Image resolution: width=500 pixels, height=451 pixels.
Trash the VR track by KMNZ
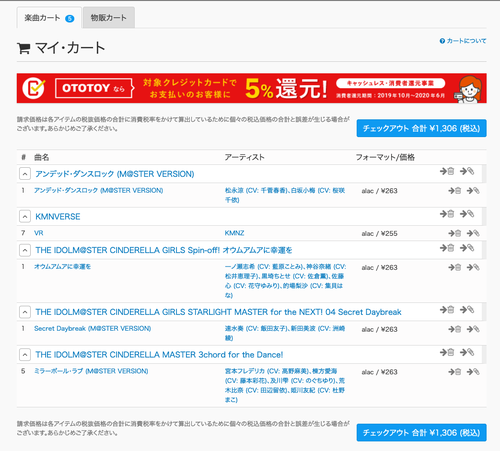[455, 233]
